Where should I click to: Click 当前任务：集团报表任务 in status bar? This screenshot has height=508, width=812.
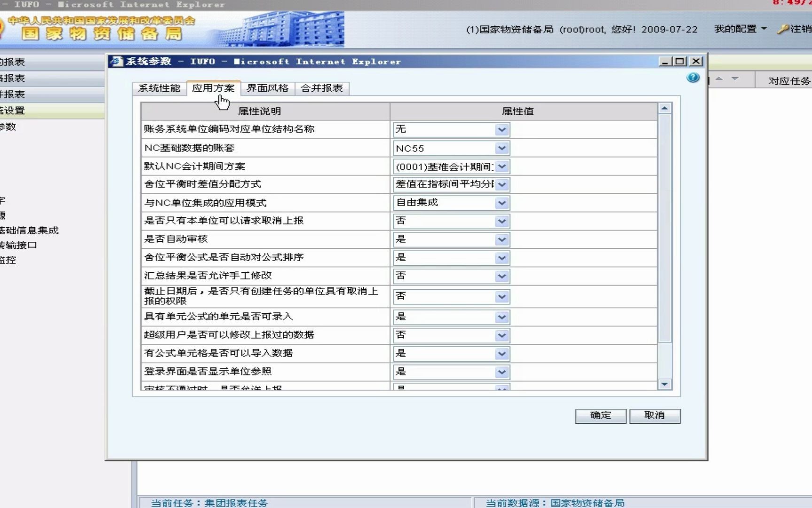(x=210, y=503)
